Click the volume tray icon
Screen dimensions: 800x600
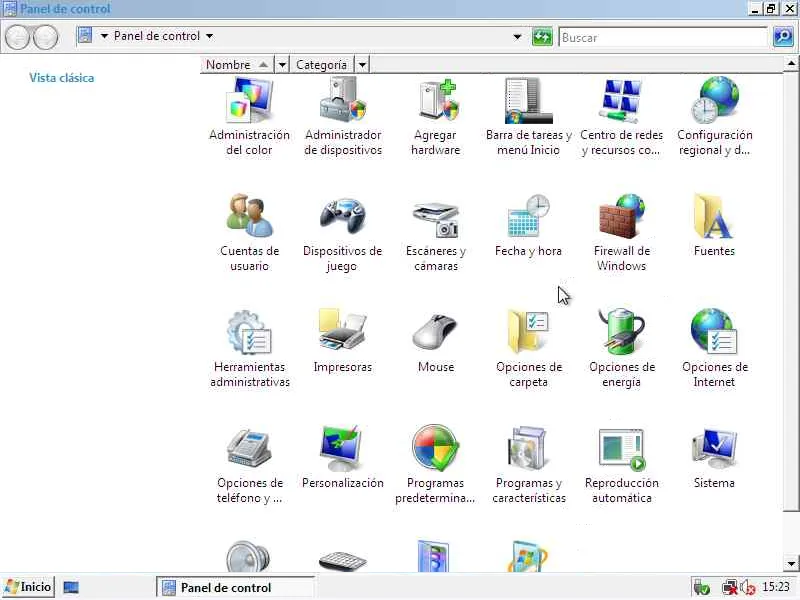point(747,588)
